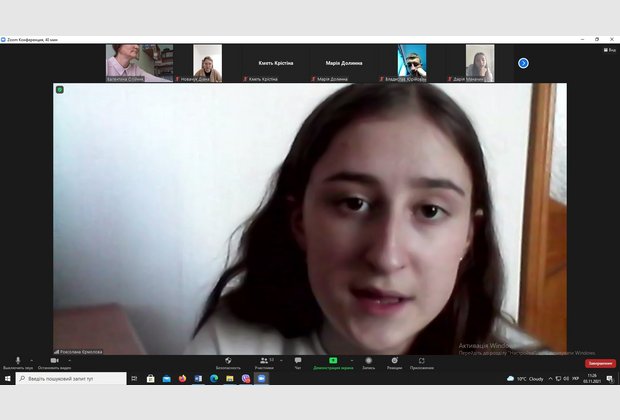The width and height of the screenshot is (620, 420).
Task: Click the green encryption shield icon
Action: click(x=60, y=90)
